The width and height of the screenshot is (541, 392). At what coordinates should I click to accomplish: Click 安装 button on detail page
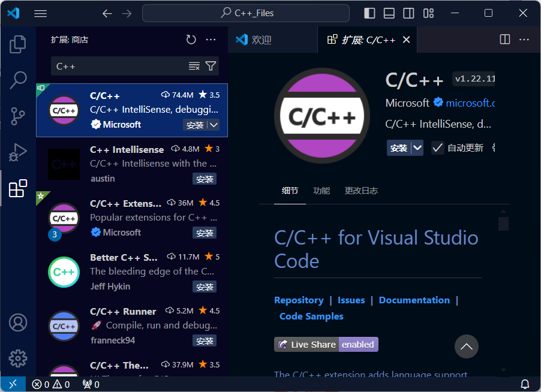pyautogui.click(x=399, y=148)
